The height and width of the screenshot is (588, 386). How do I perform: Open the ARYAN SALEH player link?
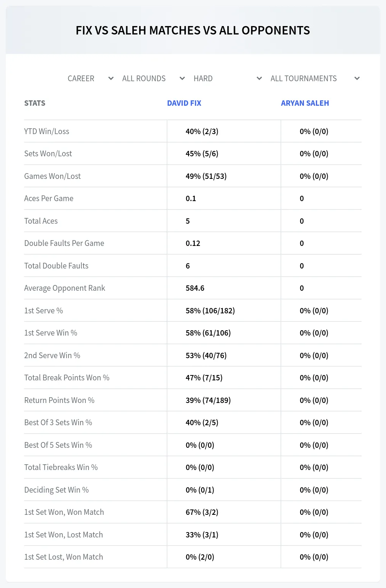pyautogui.click(x=305, y=103)
